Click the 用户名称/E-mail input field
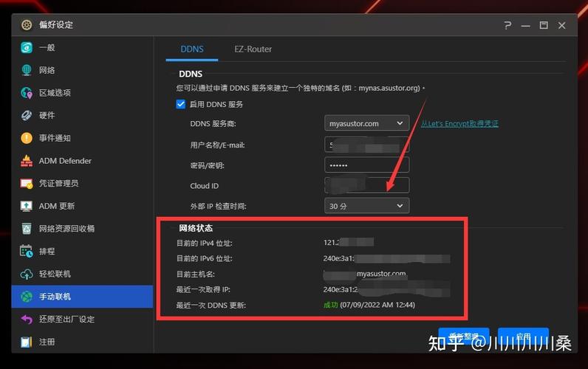 click(x=366, y=144)
